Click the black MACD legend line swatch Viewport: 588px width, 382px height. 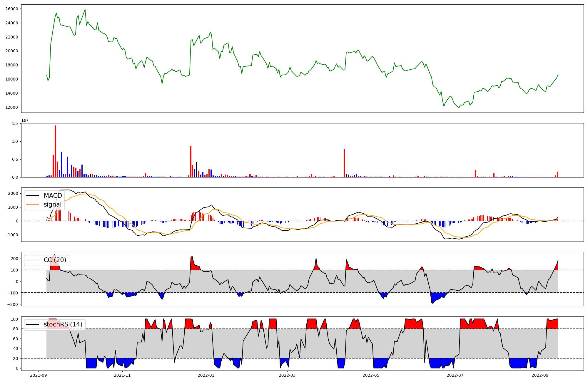(32, 196)
